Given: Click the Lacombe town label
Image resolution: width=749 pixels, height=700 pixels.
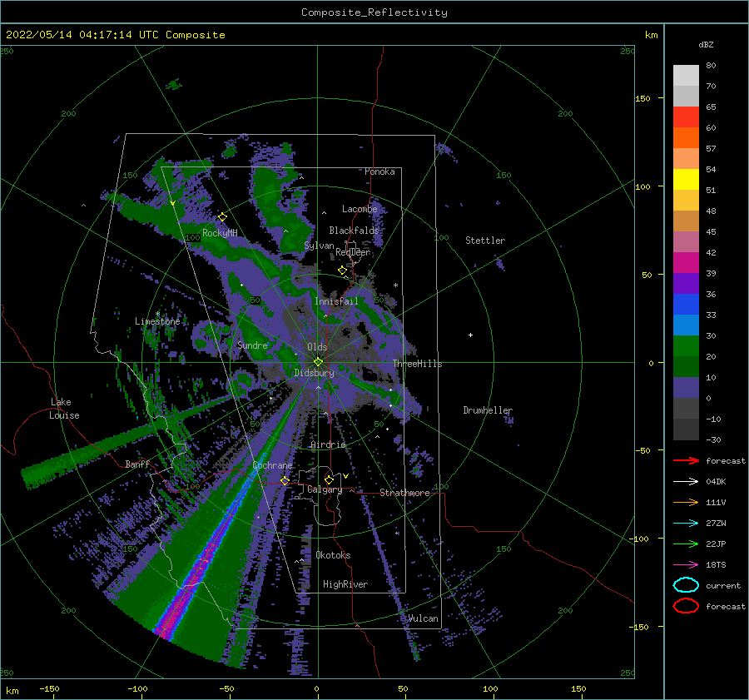Looking at the screenshot, I should [x=360, y=209].
